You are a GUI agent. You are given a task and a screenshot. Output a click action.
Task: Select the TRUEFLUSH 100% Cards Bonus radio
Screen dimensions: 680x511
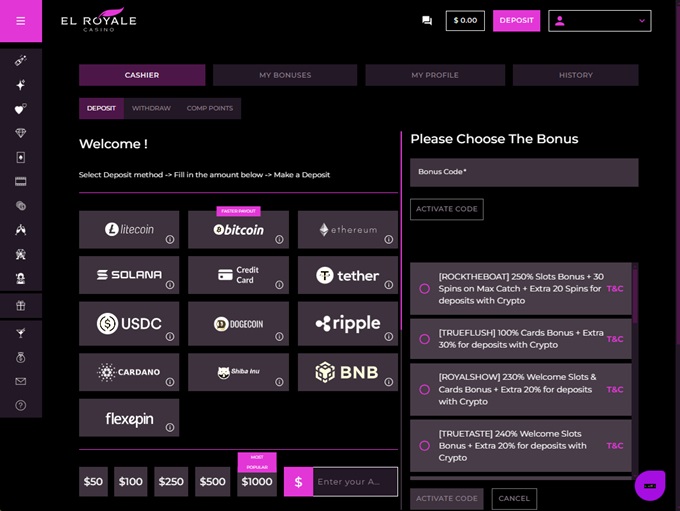tap(425, 339)
